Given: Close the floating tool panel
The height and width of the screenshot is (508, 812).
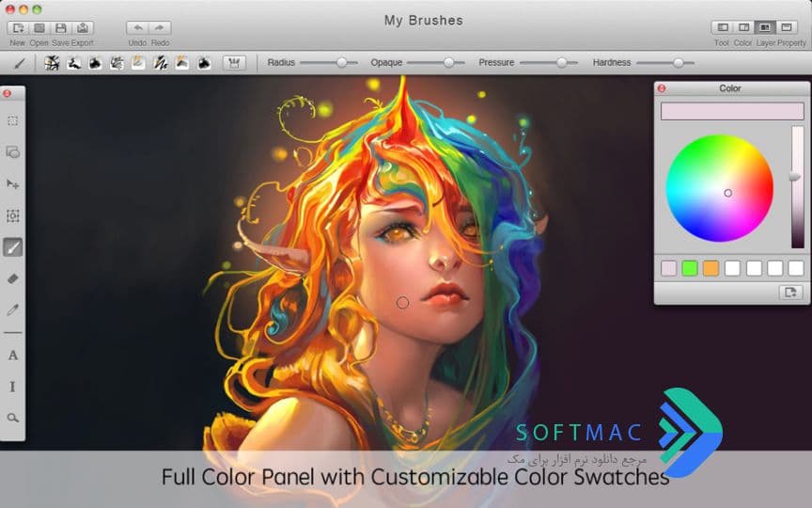Looking at the screenshot, I should [x=8, y=93].
